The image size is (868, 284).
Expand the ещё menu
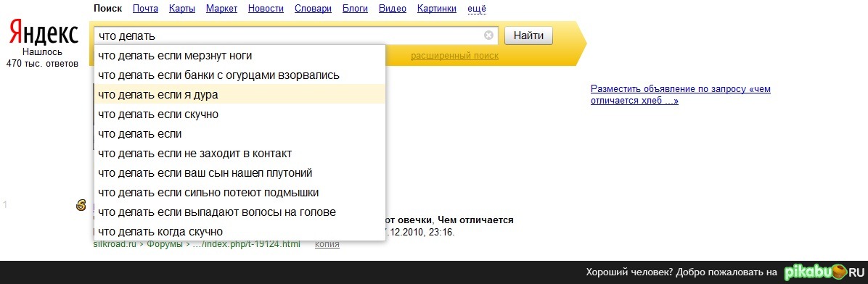click(477, 8)
